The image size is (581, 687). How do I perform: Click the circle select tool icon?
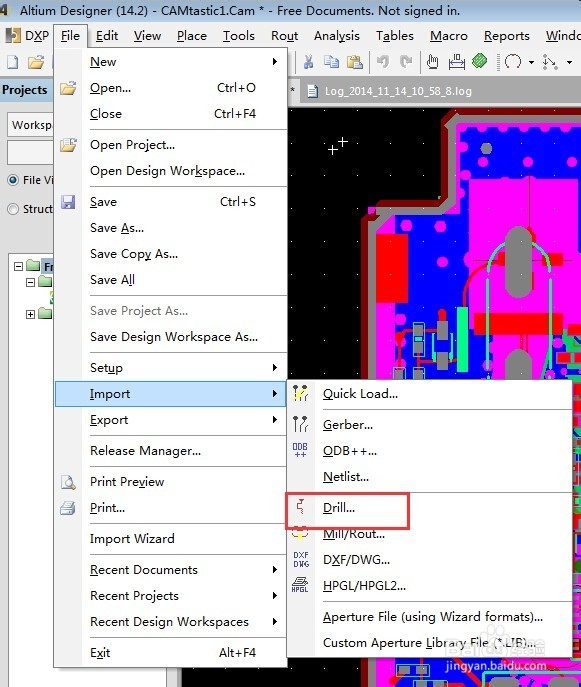pos(513,62)
